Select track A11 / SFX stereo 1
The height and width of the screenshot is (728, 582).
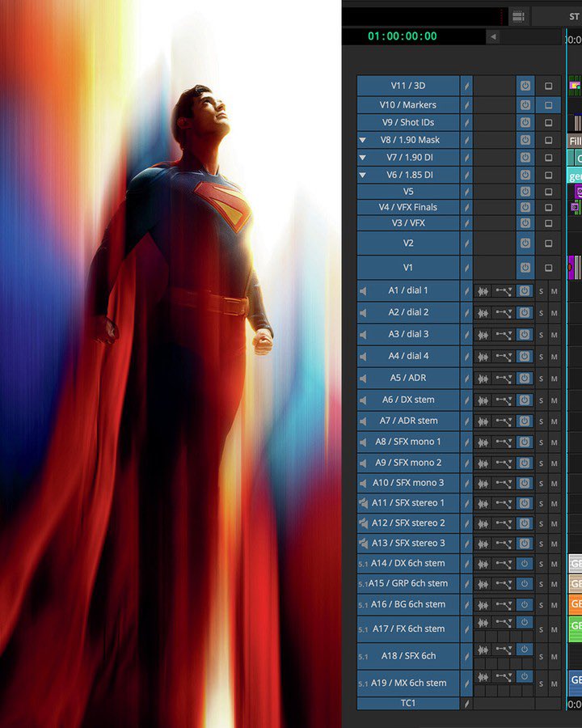click(x=408, y=503)
